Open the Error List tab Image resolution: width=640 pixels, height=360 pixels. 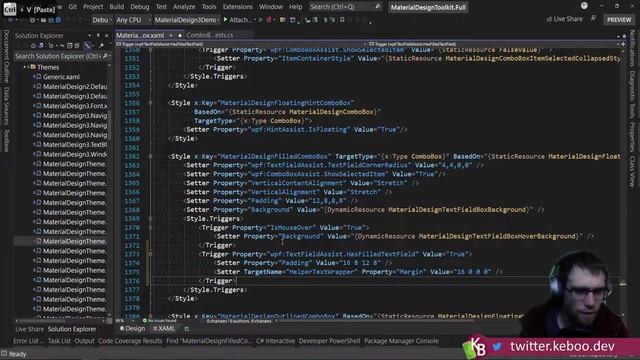[27, 341]
